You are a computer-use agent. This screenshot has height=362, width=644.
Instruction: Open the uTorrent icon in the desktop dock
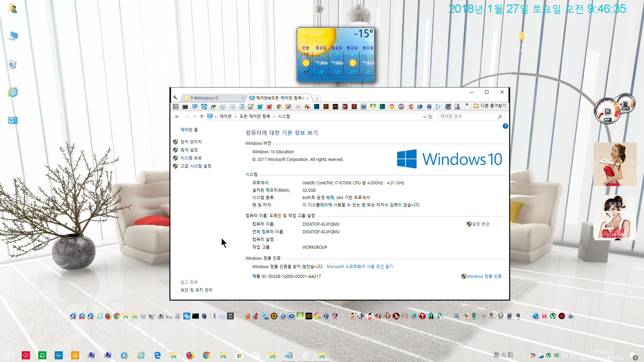pos(553,316)
